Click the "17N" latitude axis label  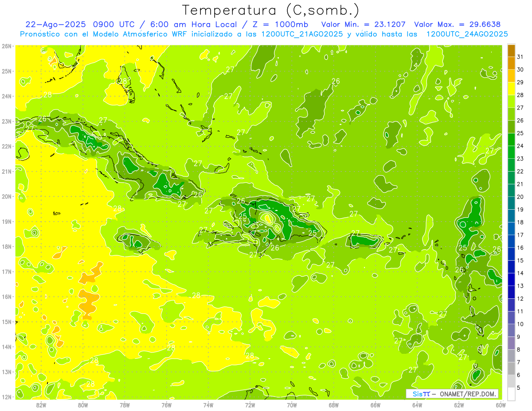point(6,271)
